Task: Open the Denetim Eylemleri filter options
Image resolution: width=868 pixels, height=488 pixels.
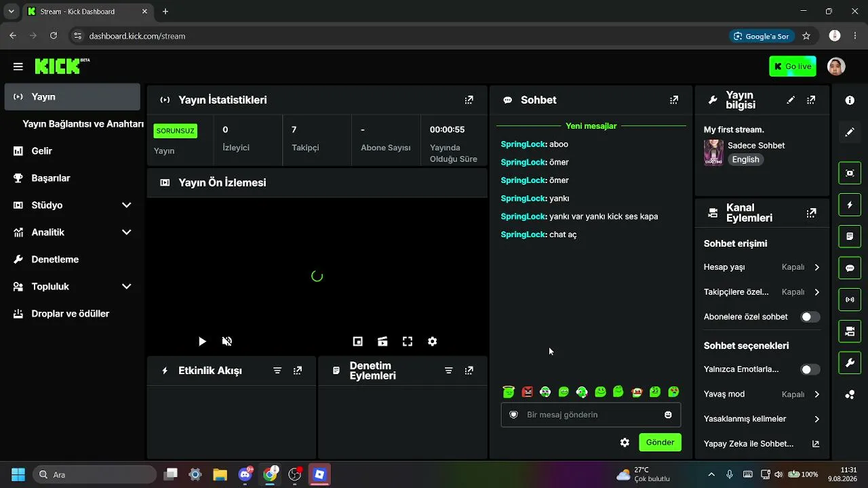Action: 448,371
